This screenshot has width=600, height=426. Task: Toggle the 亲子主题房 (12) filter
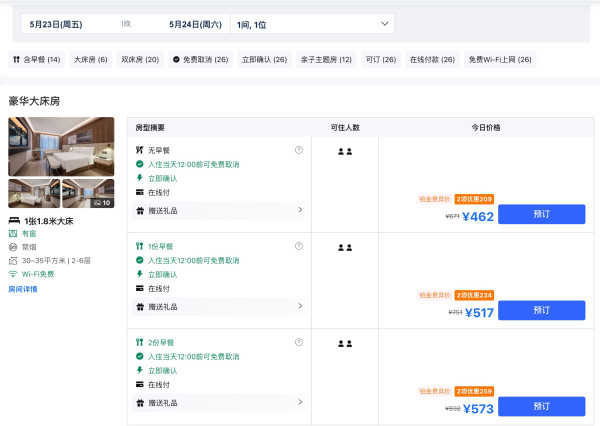[326, 59]
